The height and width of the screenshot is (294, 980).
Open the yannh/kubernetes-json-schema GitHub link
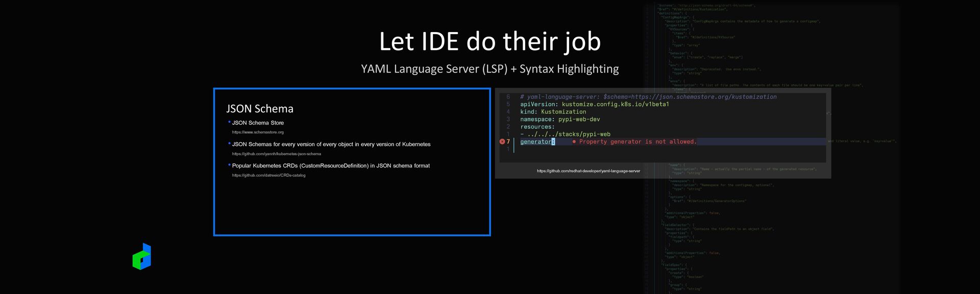pyautogui.click(x=277, y=154)
